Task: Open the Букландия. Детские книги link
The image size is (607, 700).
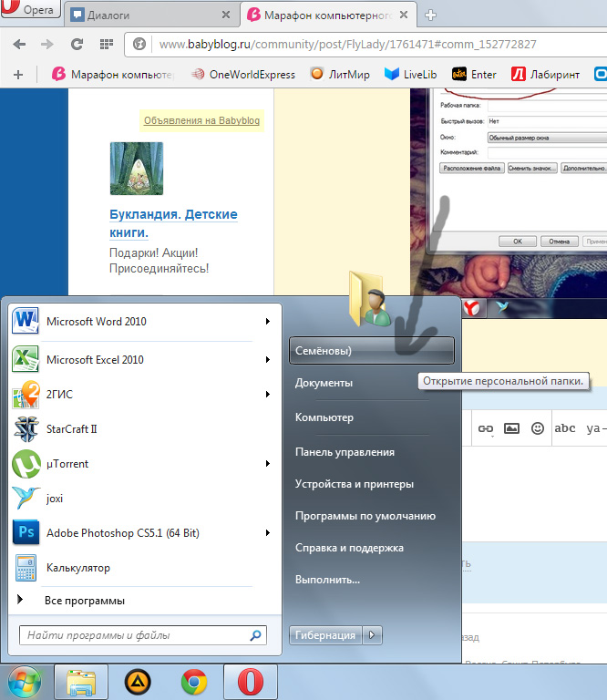Action: point(173,223)
